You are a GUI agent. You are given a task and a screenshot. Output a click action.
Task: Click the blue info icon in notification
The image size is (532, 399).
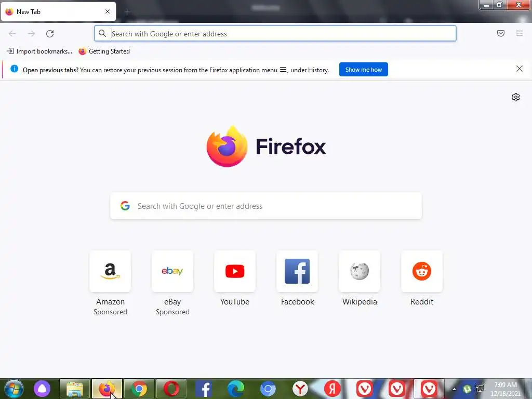coord(14,69)
